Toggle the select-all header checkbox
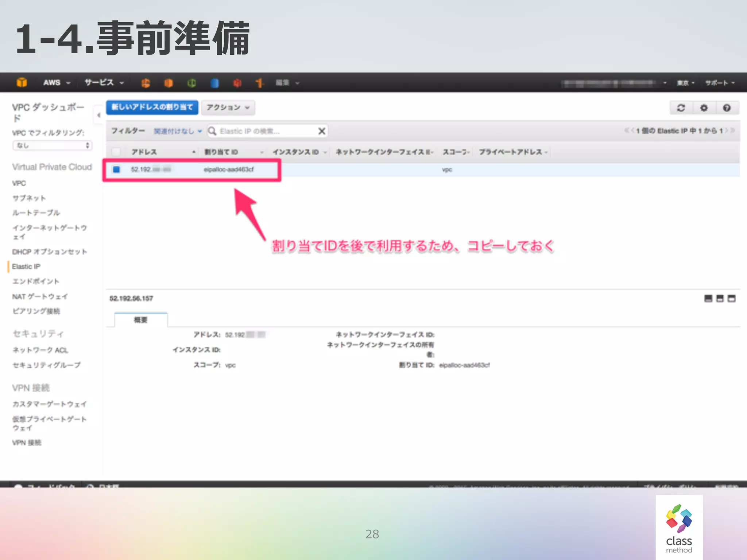The image size is (747, 560). (116, 152)
